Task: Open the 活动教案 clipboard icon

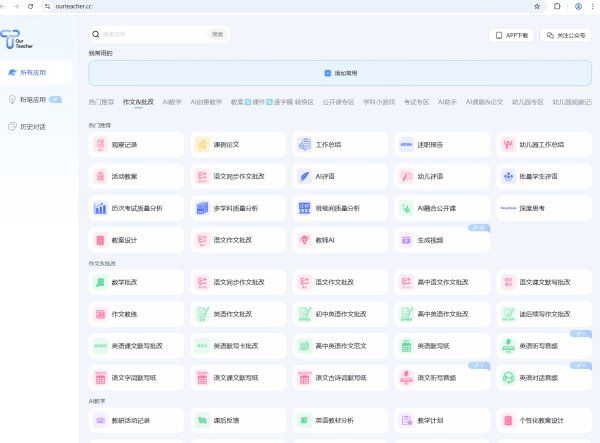Action: (100, 176)
